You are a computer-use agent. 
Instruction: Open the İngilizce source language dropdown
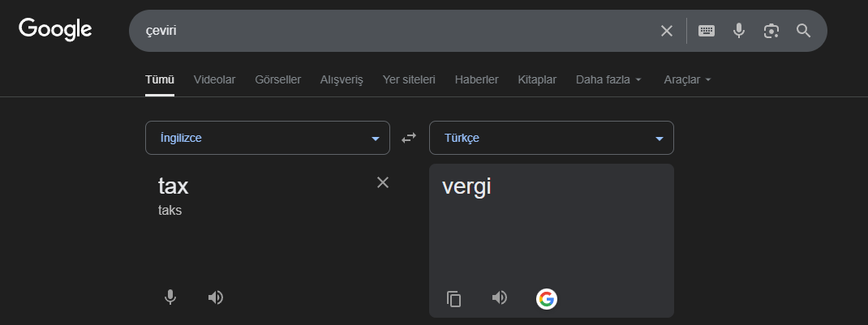268,138
